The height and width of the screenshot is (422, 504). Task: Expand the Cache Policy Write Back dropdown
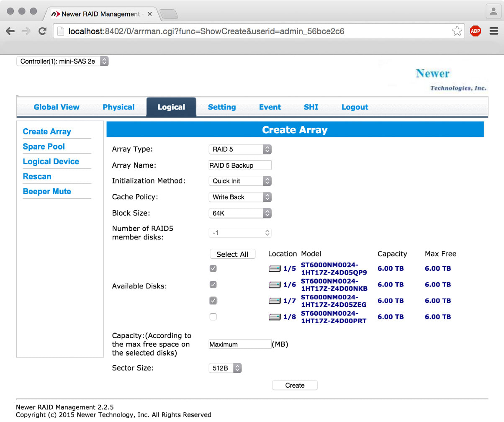[x=240, y=197]
